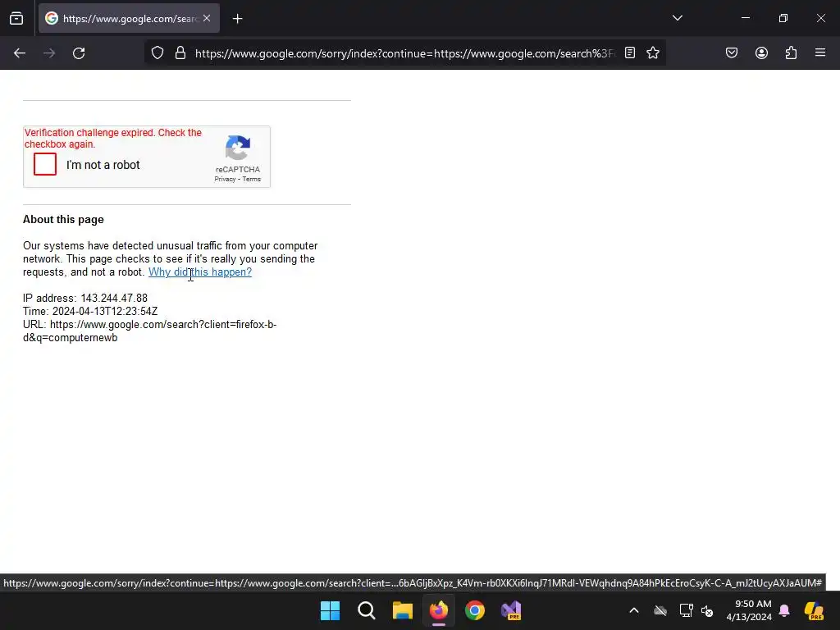This screenshot has width=840, height=630.
Task: Open the extensions puzzle menu
Action: [792, 53]
